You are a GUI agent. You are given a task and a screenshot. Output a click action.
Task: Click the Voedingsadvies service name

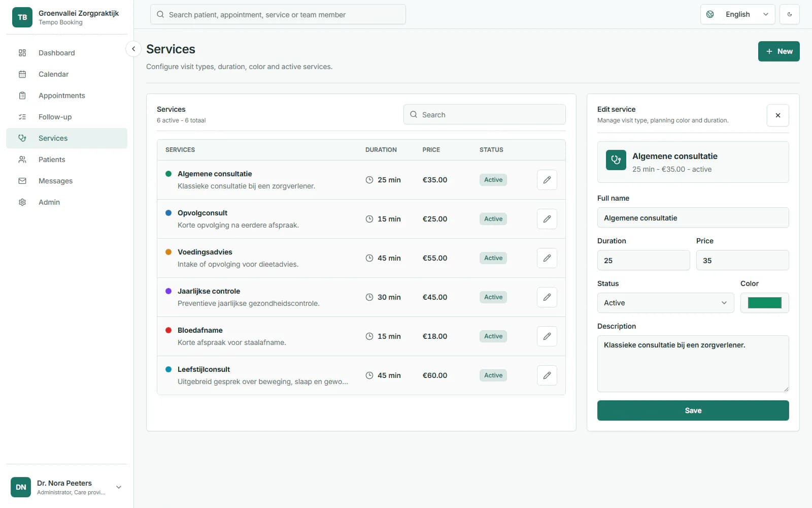click(205, 252)
